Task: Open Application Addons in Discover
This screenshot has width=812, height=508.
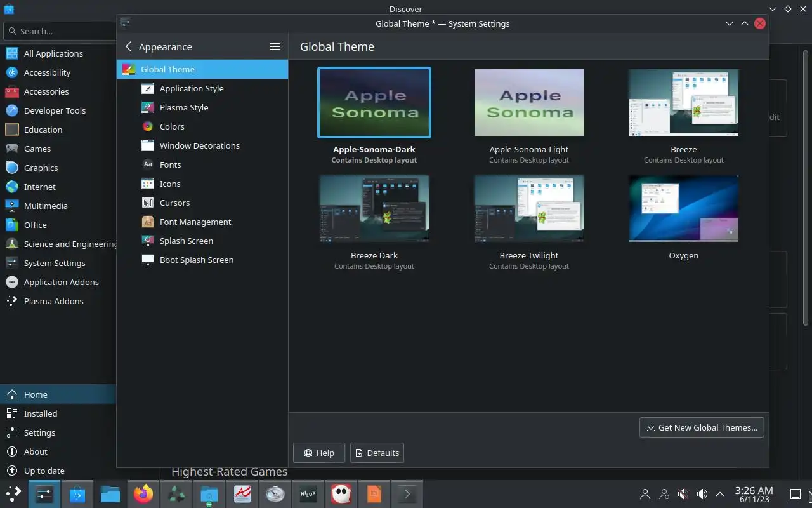Action: coord(58,282)
